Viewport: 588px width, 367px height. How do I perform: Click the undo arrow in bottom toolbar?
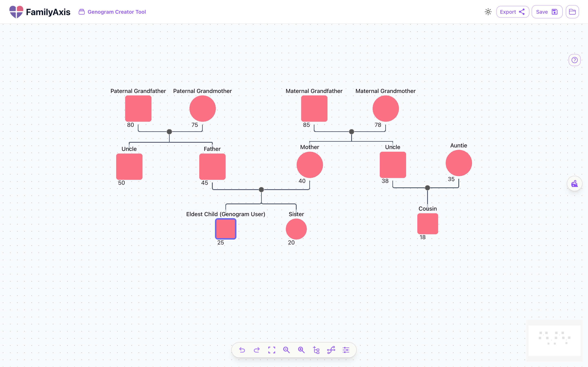(242, 350)
